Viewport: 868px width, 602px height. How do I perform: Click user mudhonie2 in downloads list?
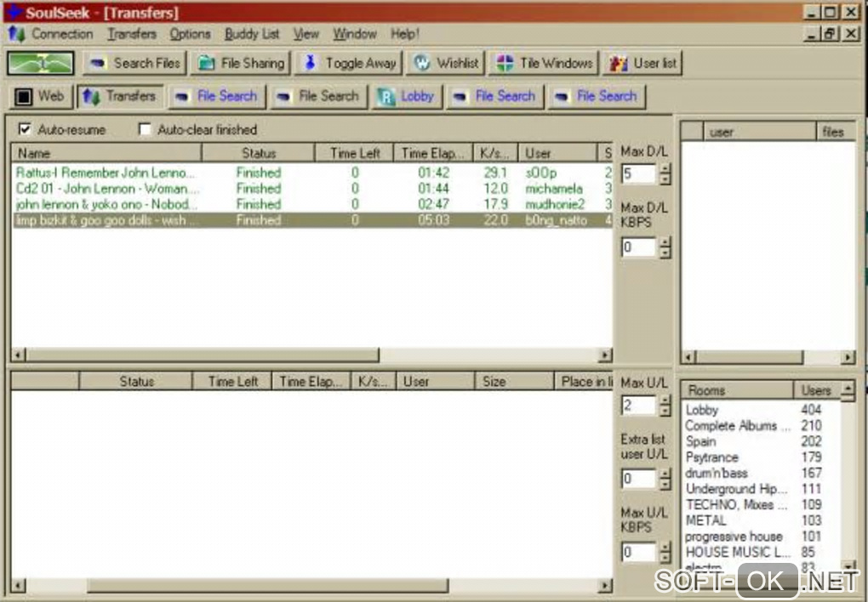point(555,204)
